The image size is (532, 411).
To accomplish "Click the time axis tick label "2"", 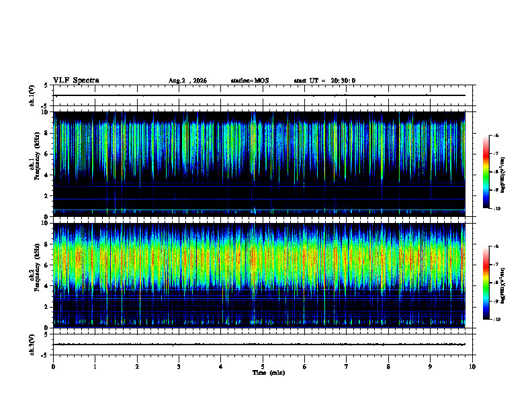I will pos(137,367).
